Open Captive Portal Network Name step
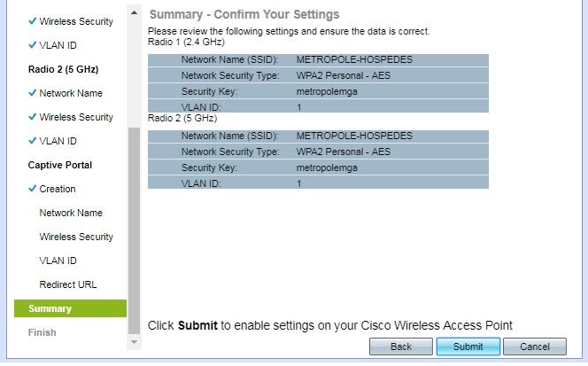Image resolution: width=588 pixels, height=366 pixels. [71, 213]
